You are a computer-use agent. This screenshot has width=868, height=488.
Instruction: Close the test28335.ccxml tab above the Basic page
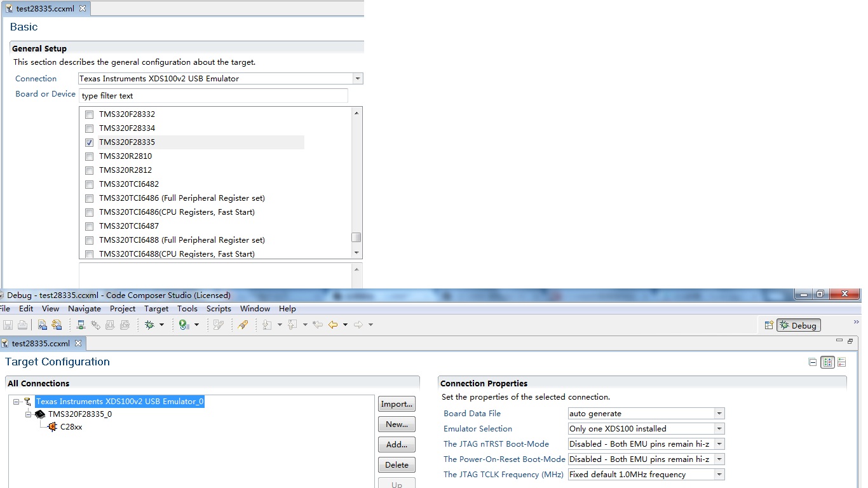(83, 8)
